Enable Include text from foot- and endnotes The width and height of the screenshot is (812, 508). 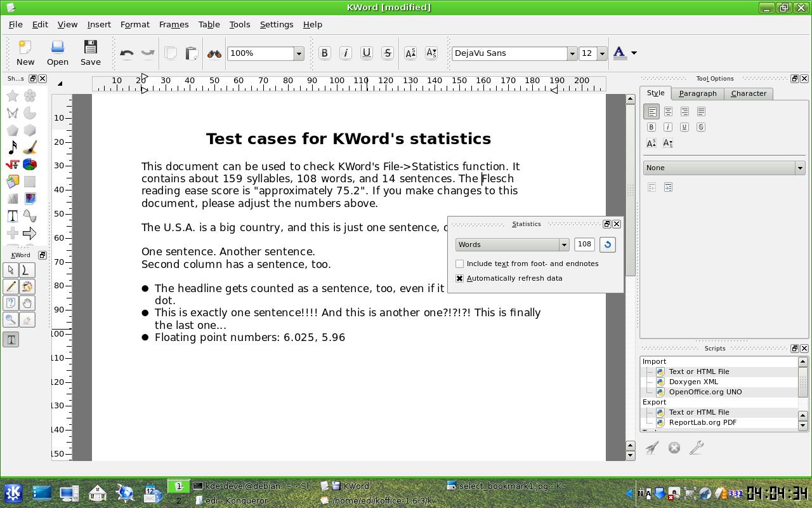pos(460,264)
